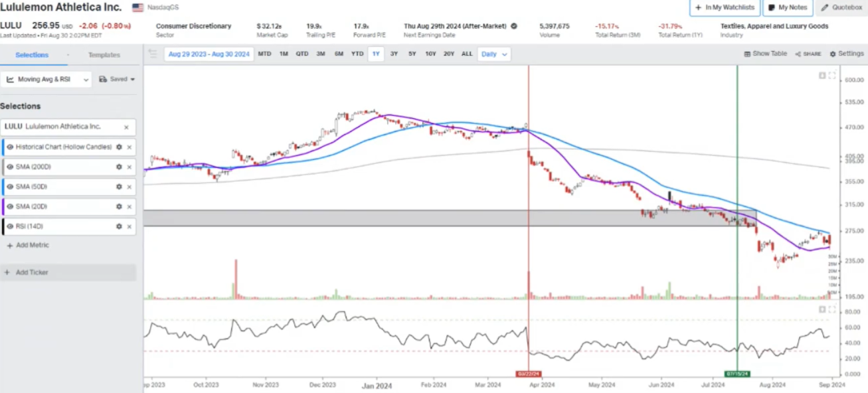Click download icon on RSI panel
Image resolution: width=868 pixels, height=393 pixels.
[822, 310]
